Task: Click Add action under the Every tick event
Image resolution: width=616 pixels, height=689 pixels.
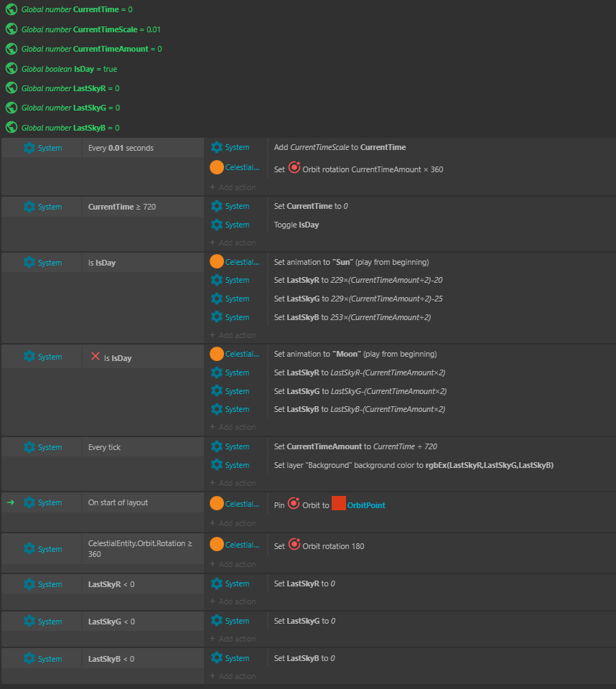Action: pos(233,483)
